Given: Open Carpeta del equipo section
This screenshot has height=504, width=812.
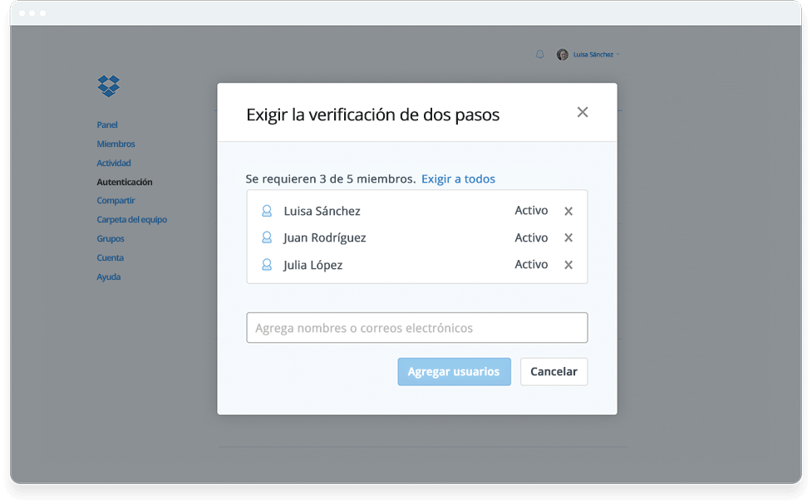Looking at the screenshot, I should pyautogui.click(x=131, y=219).
